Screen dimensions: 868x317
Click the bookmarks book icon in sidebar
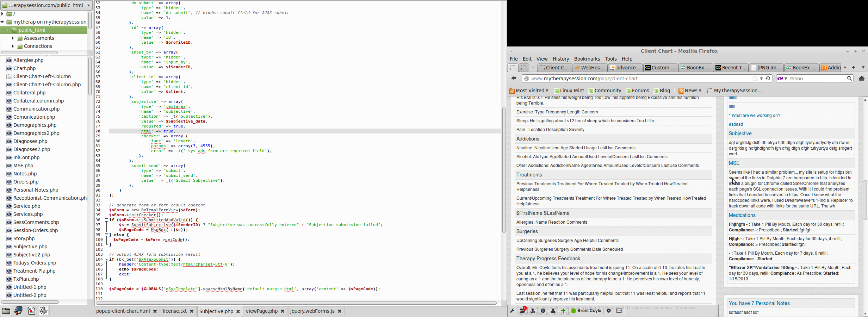[18, 311]
